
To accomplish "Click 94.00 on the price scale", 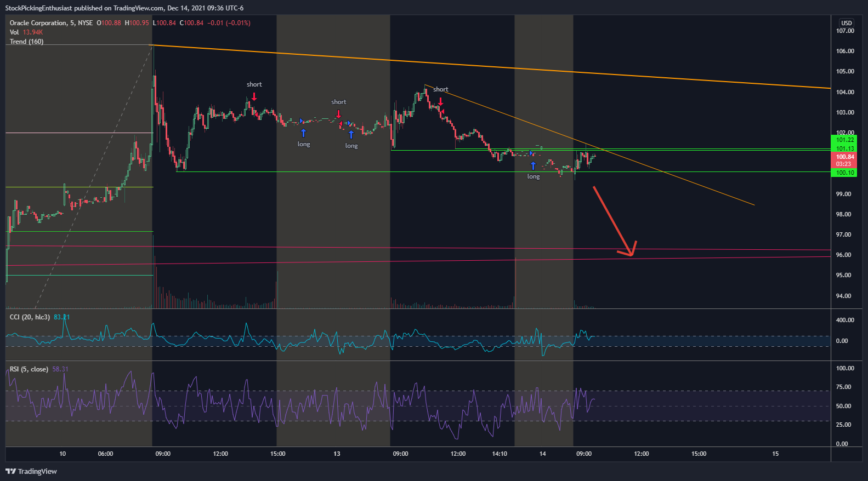I will point(844,296).
